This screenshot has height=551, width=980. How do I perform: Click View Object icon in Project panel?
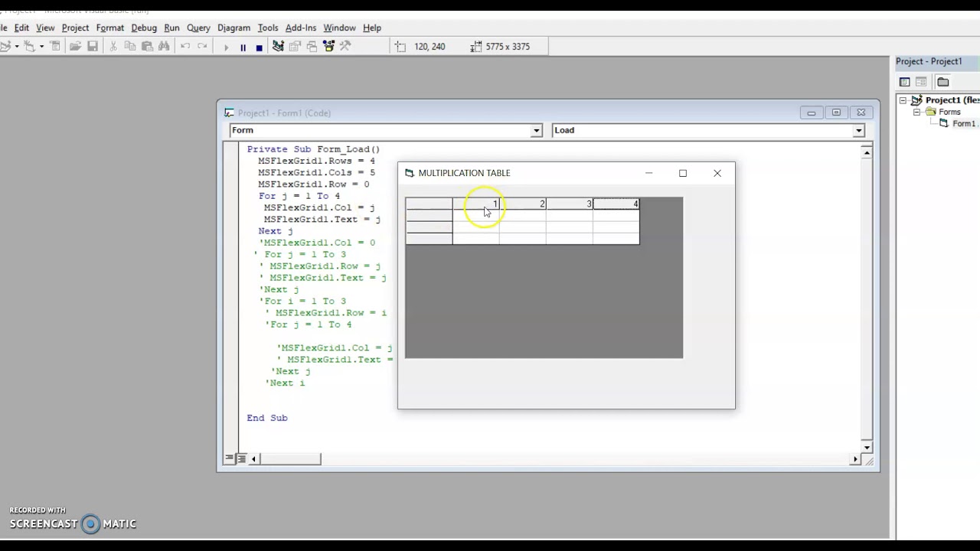(922, 82)
